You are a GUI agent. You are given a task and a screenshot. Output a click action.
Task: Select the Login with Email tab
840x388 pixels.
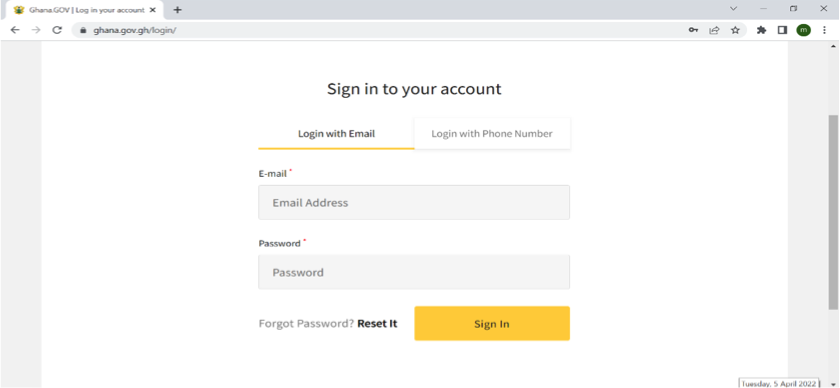[x=336, y=133]
